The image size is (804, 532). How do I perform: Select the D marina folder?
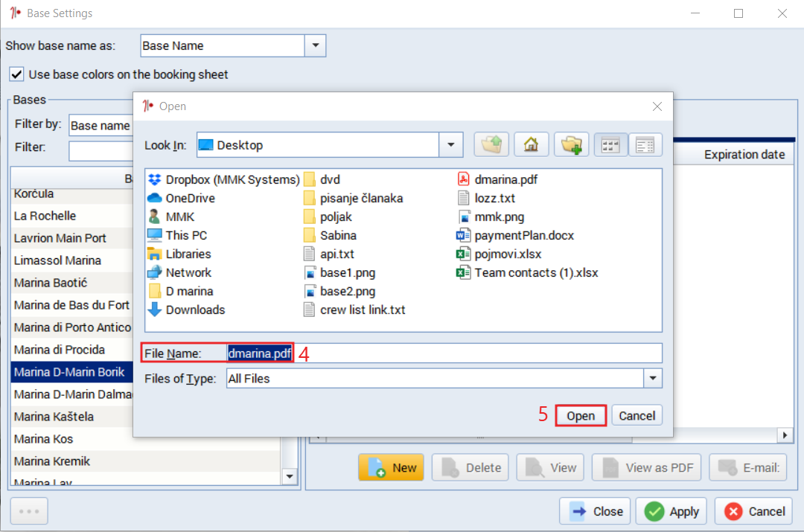[x=181, y=291]
